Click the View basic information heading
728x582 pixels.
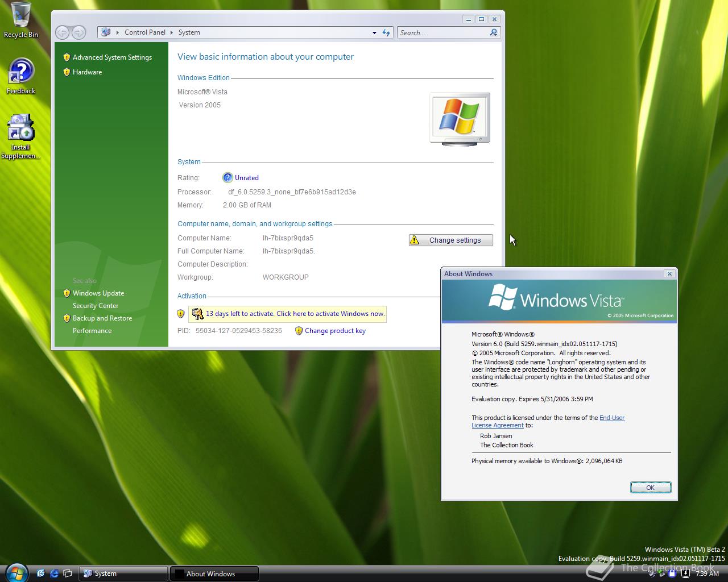tap(266, 57)
